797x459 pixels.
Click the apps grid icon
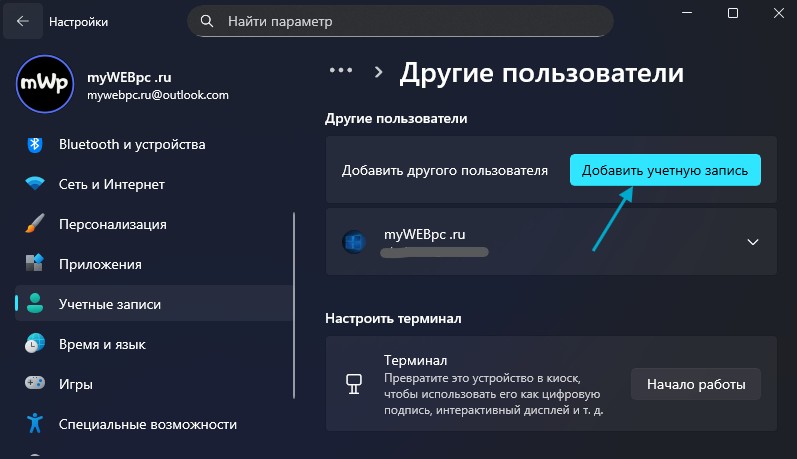click(35, 263)
